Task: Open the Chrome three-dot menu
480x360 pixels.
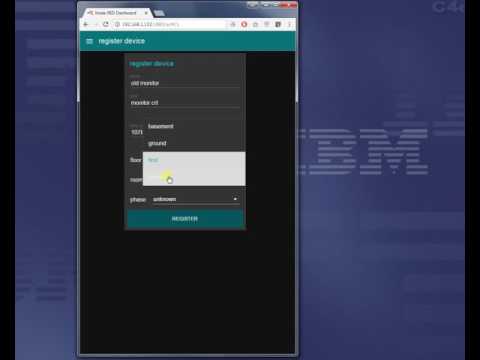Action: point(289,24)
